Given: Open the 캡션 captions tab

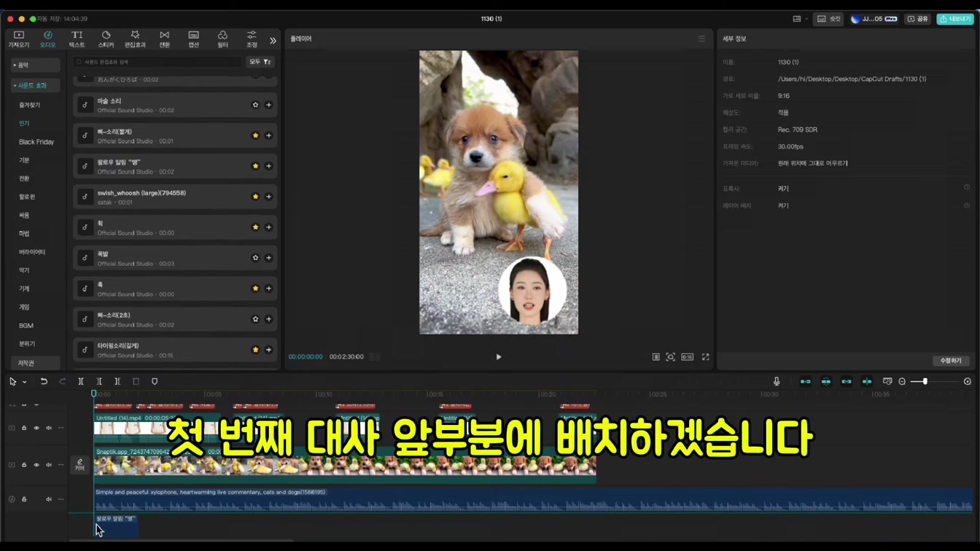Looking at the screenshot, I should (193, 39).
